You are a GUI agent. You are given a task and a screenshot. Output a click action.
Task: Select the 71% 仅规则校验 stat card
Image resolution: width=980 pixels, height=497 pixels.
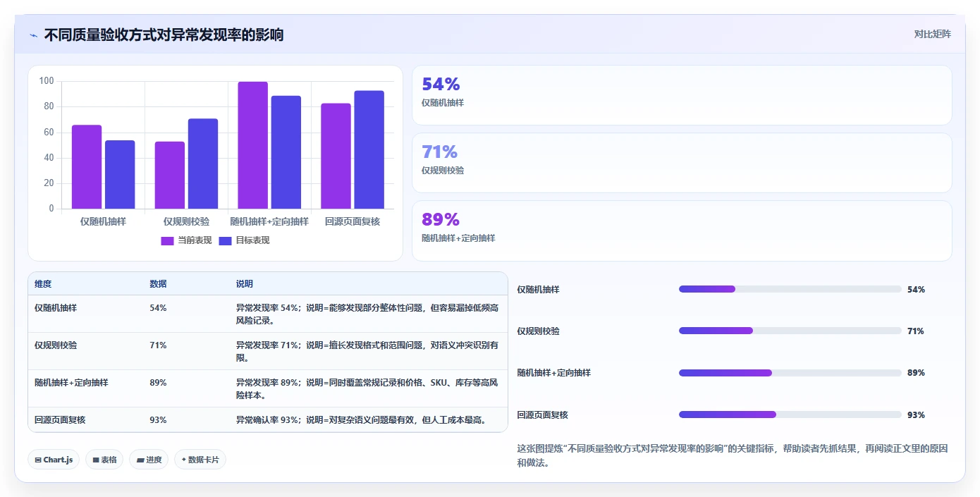pyautogui.click(x=682, y=163)
